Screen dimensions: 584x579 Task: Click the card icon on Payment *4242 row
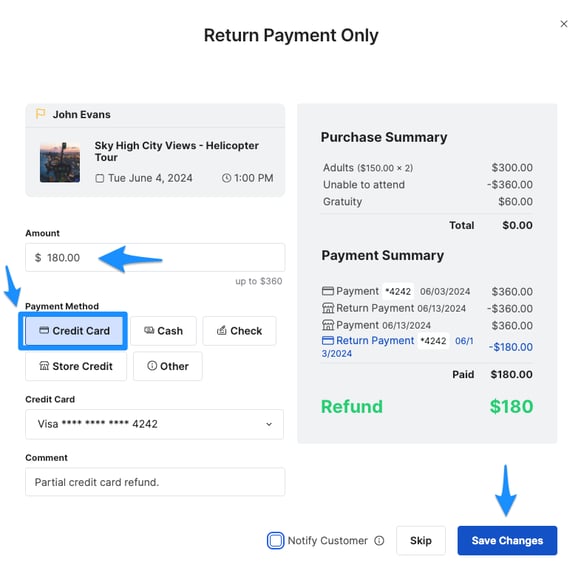(x=327, y=291)
